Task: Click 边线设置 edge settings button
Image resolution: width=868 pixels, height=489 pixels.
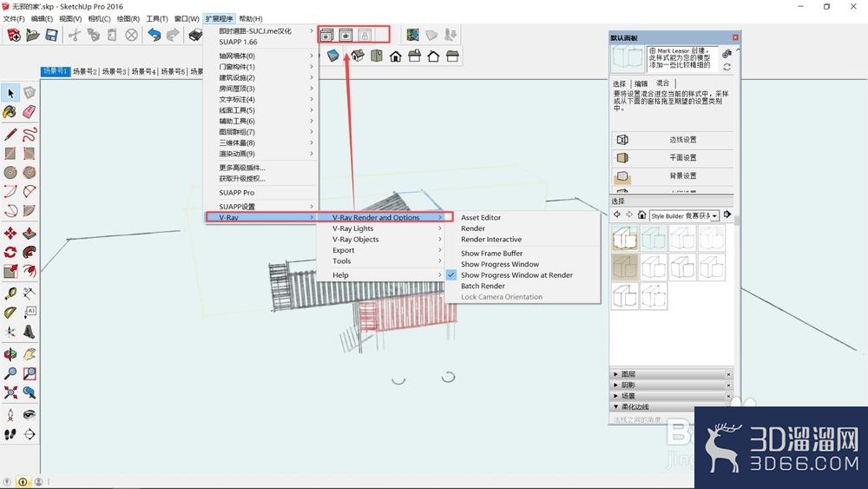Action: (x=673, y=140)
